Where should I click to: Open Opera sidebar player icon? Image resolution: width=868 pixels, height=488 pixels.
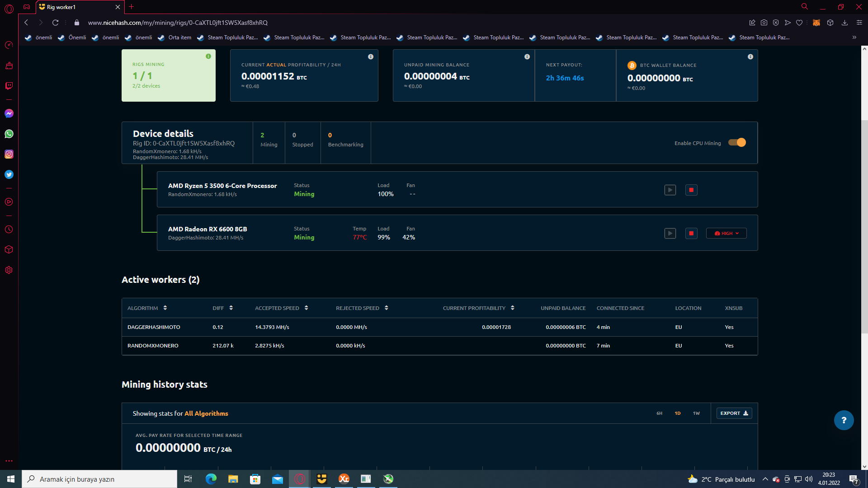click(x=9, y=202)
